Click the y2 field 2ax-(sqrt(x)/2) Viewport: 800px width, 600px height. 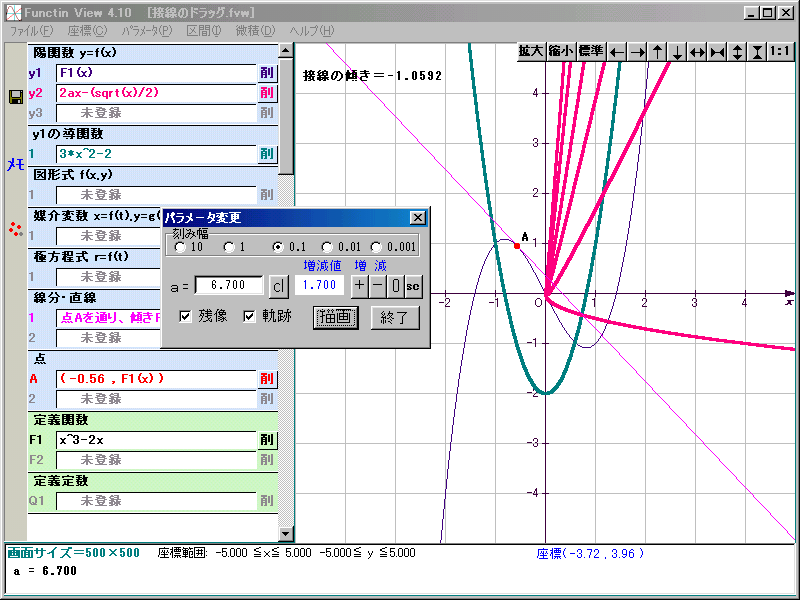pyautogui.click(x=156, y=93)
